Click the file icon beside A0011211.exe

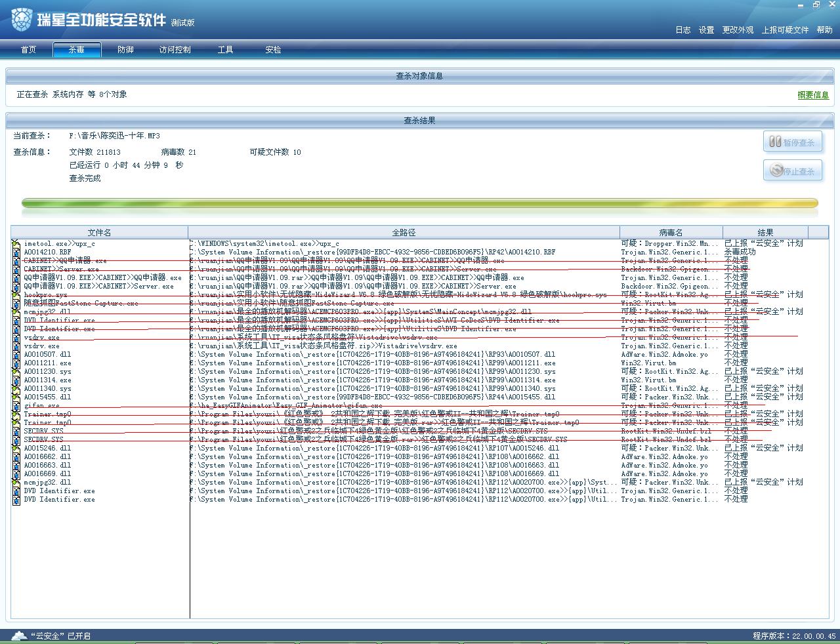coord(16,363)
